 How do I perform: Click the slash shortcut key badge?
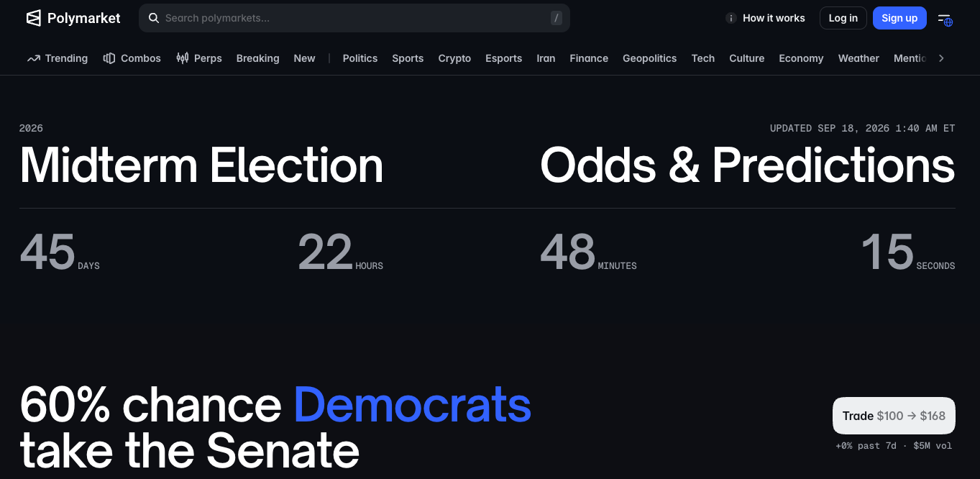coord(557,18)
